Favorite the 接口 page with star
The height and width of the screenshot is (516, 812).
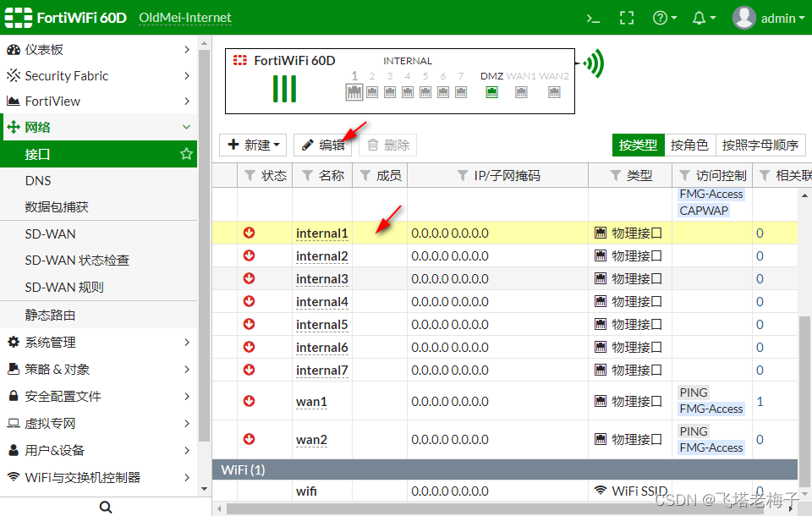186,154
